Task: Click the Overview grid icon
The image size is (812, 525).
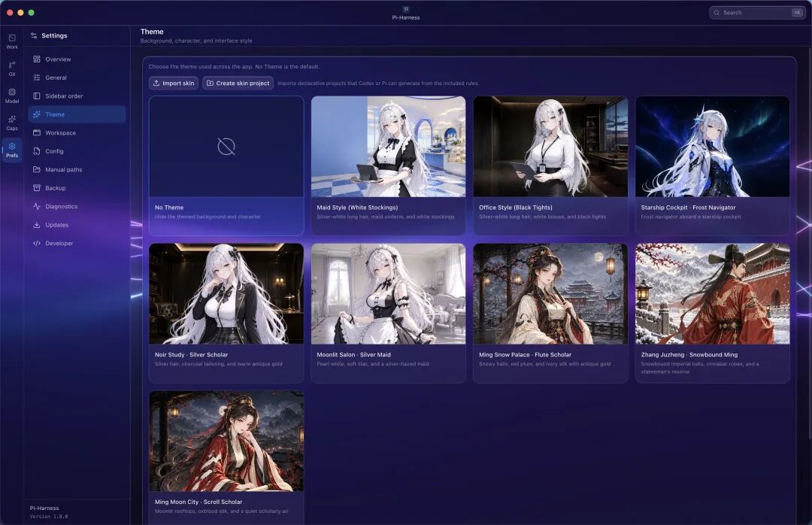Action: point(37,59)
